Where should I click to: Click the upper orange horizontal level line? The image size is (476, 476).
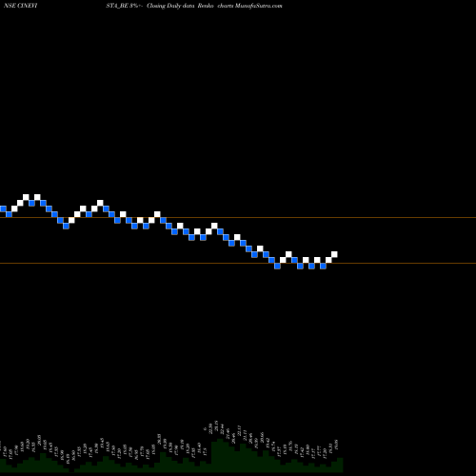coord(238,218)
